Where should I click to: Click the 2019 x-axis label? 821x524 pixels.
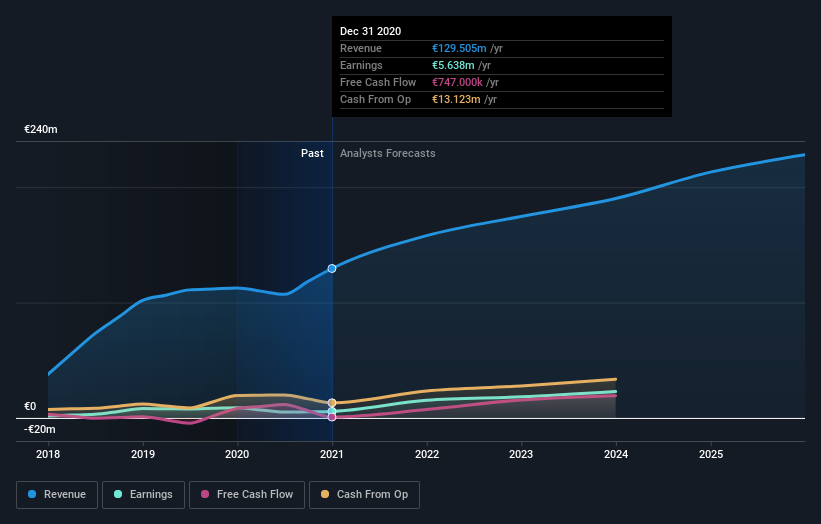click(x=142, y=454)
